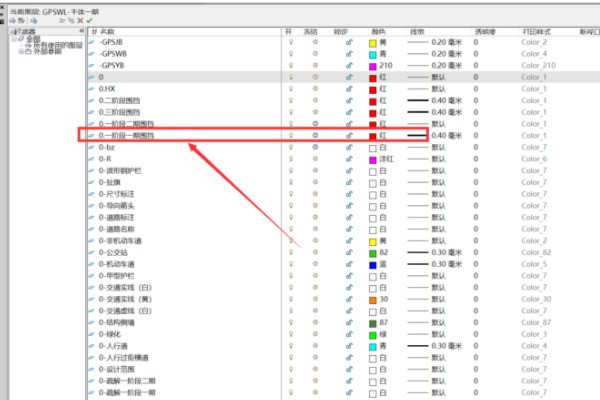Click the new layer icon in toolbar

[x=59, y=20]
